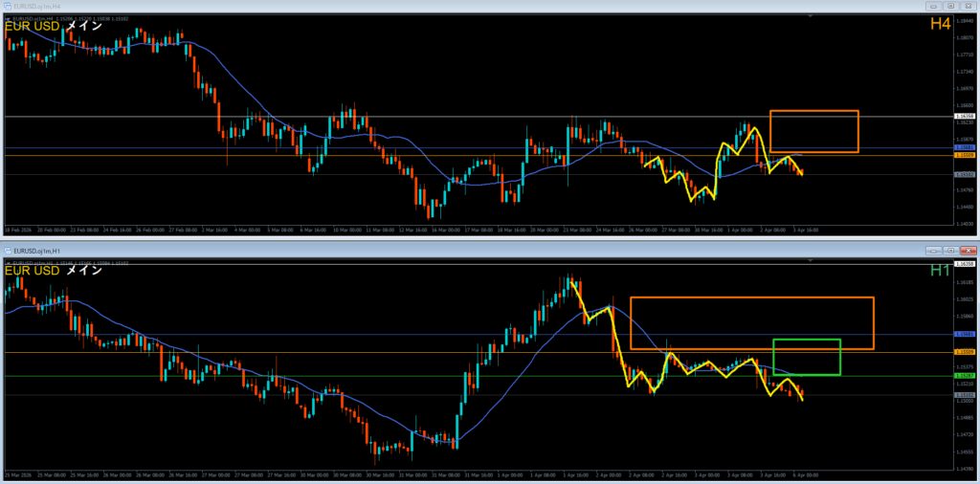980x484 pixels.
Task: Click the orange 1.15509 price label on H4 axis
Action: (965, 154)
